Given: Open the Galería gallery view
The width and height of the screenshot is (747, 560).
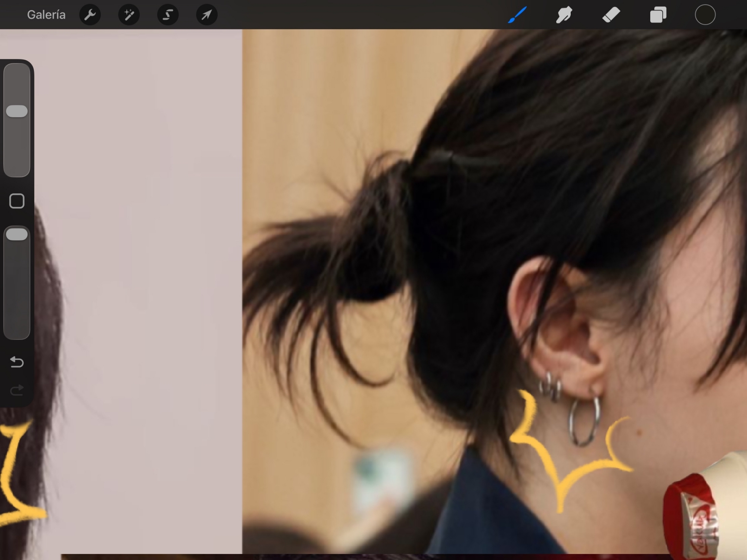Looking at the screenshot, I should [x=46, y=15].
